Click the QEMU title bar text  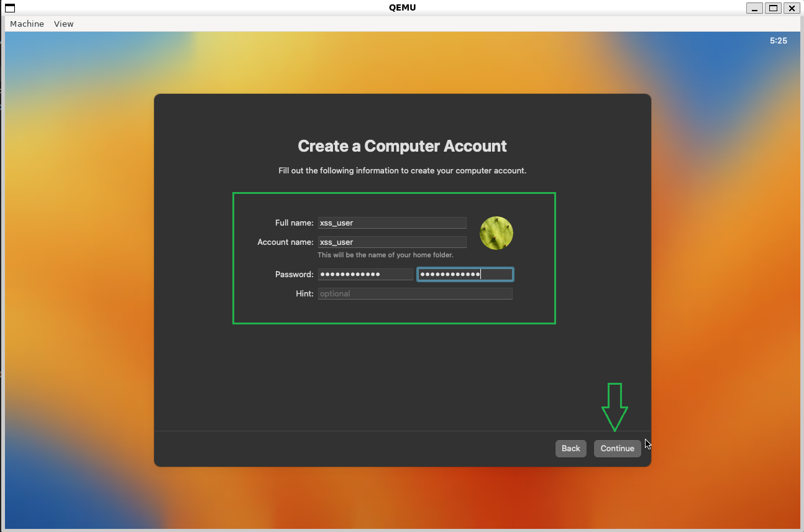coord(401,7)
